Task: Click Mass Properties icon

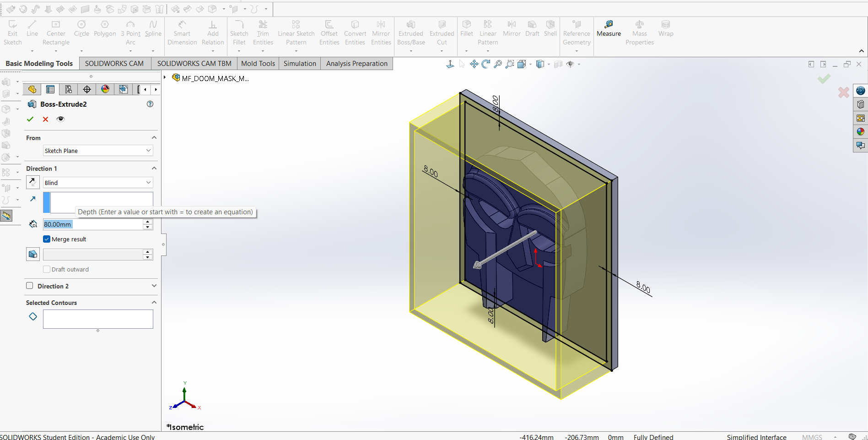Action: click(639, 33)
